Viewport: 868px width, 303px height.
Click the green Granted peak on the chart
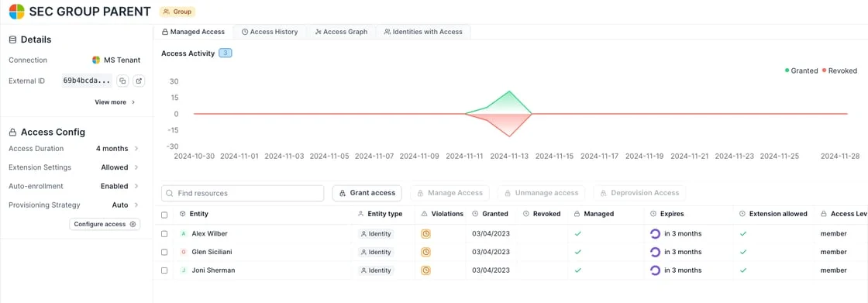point(508,91)
